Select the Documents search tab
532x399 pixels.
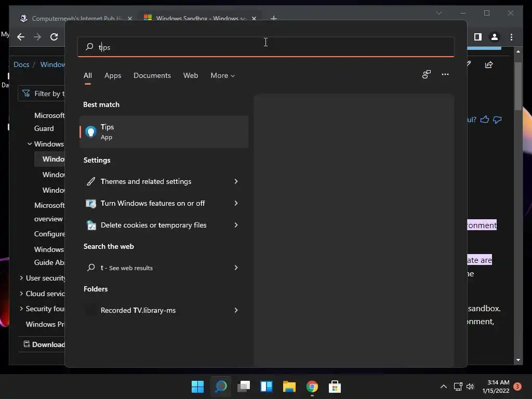coord(152,76)
